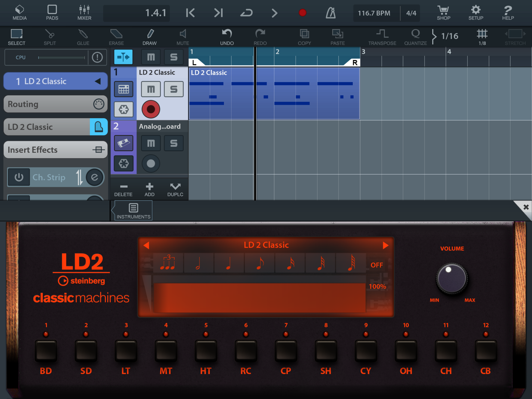Undo the last action

pyautogui.click(x=227, y=37)
